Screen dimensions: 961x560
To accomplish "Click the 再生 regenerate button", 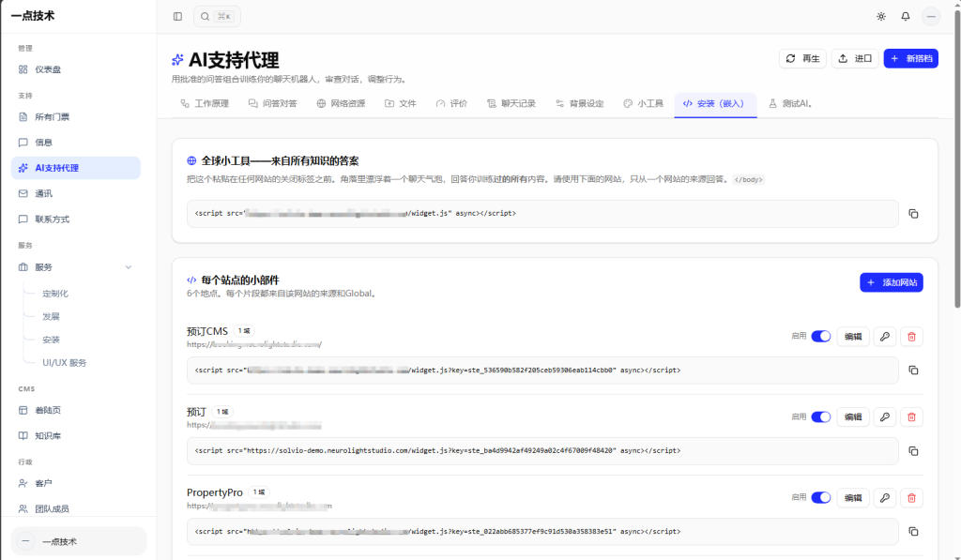I will point(802,59).
